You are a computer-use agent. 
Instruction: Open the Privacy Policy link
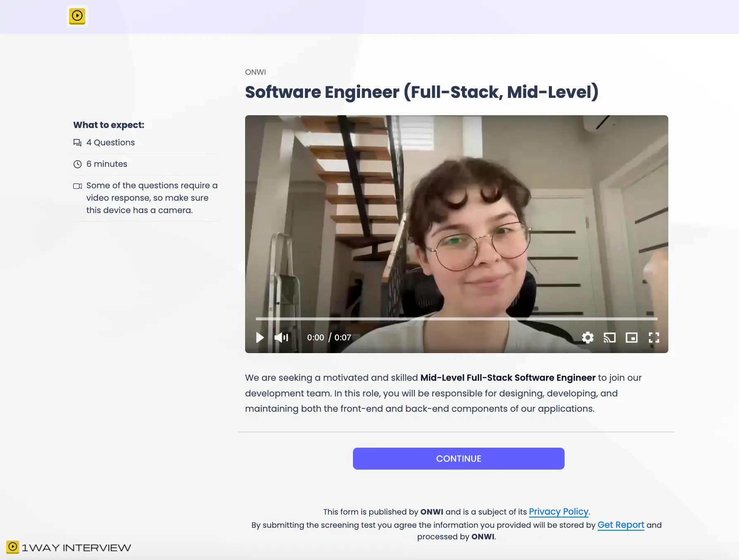point(559,512)
